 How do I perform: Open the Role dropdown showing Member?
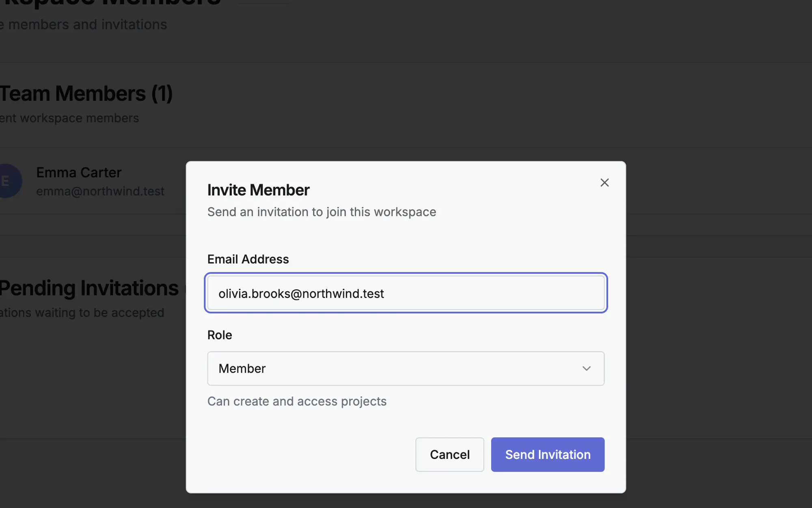pos(406,369)
